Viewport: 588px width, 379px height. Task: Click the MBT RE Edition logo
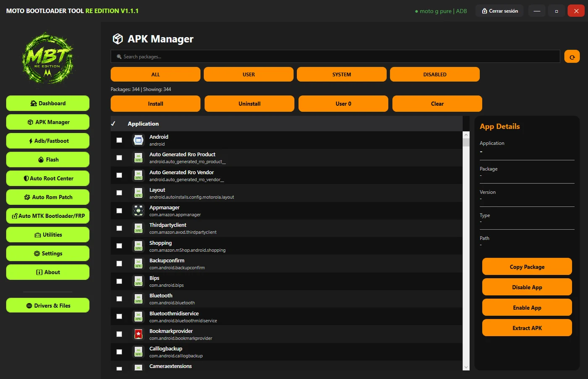(x=47, y=59)
